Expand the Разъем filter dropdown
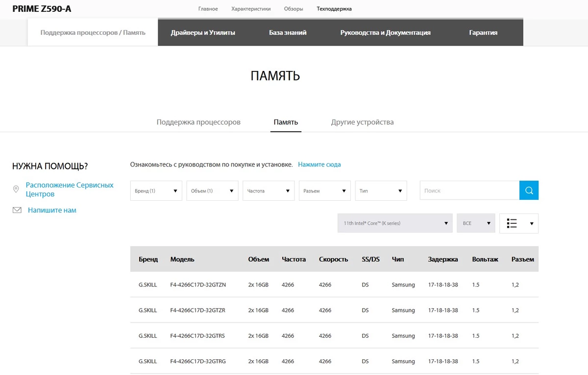The image size is (588, 375). [325, 190]
